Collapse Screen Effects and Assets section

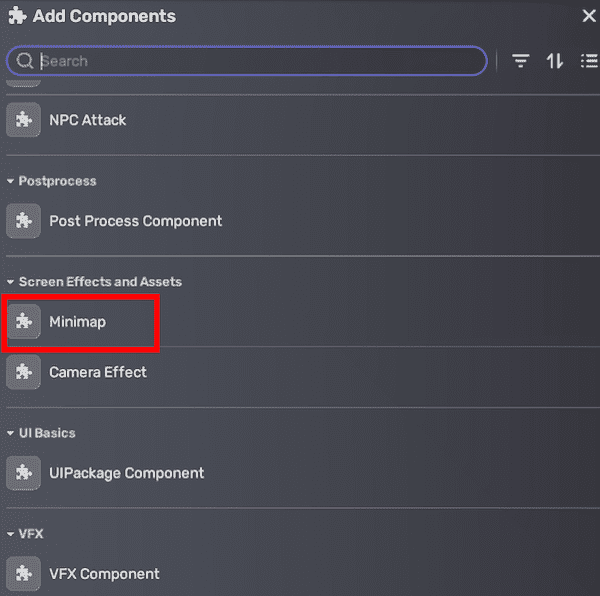click(x=11, y=283)
